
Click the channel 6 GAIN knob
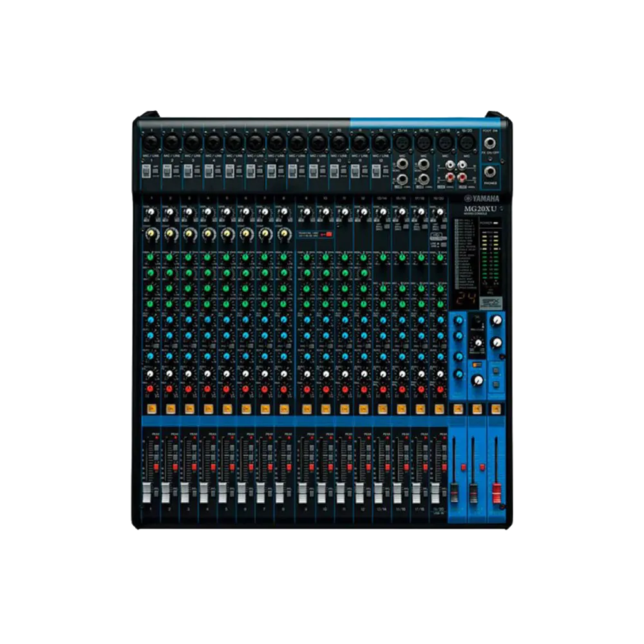tap(246, 212)
